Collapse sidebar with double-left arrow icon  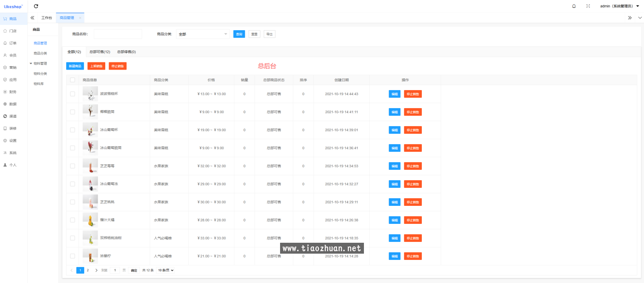coord(32,18)
